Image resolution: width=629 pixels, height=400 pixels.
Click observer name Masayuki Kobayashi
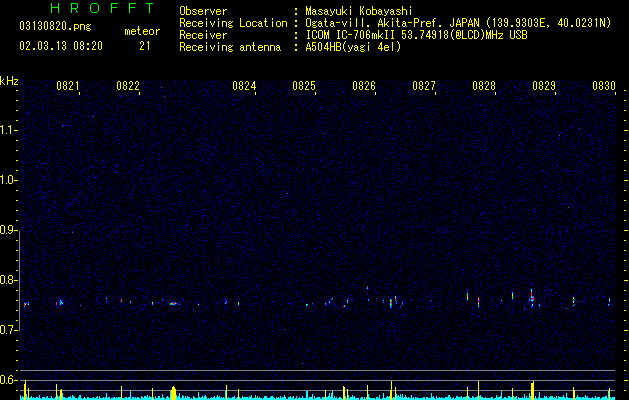click(x=359, y=11)
